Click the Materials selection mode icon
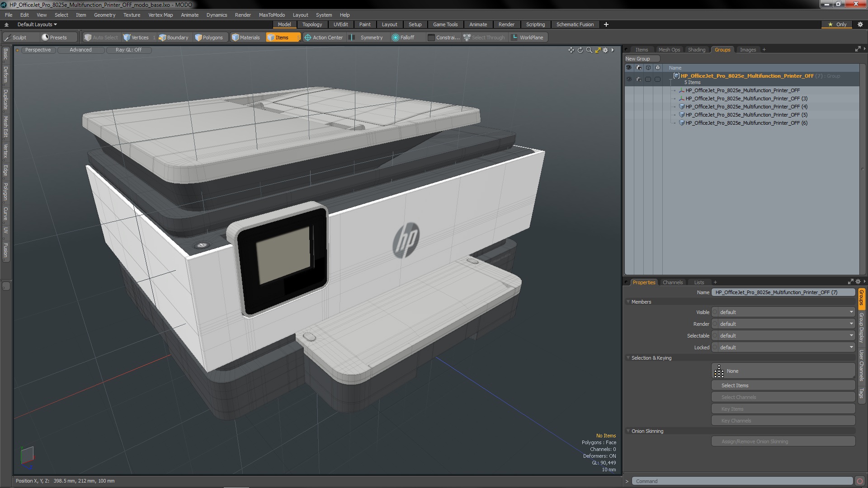 235,38
